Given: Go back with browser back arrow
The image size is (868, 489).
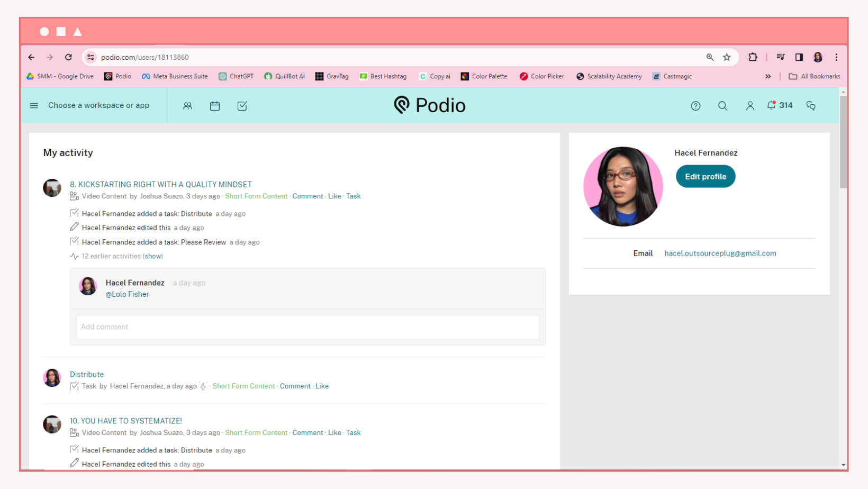Looking at the screenshot, I should pyautogui.click(x=32, y=57).
